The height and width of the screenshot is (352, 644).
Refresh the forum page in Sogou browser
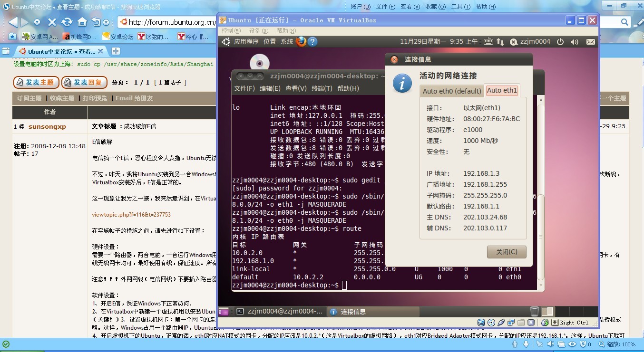click(67, 22)
